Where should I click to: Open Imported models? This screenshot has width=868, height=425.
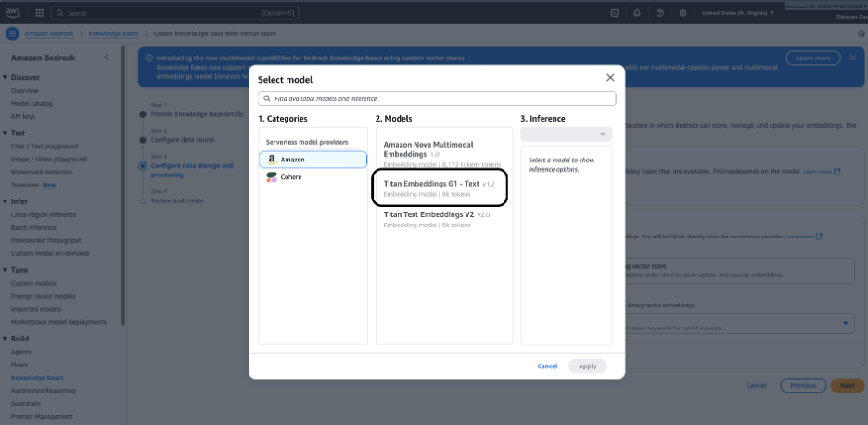36,309
